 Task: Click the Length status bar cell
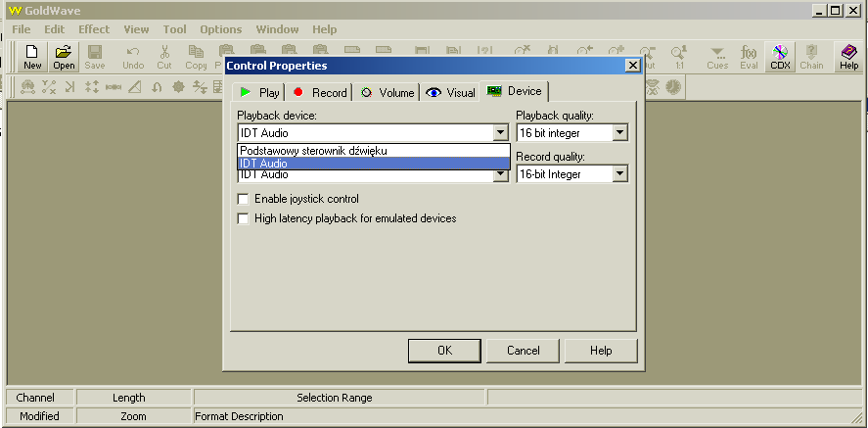(x=133, y=398)
